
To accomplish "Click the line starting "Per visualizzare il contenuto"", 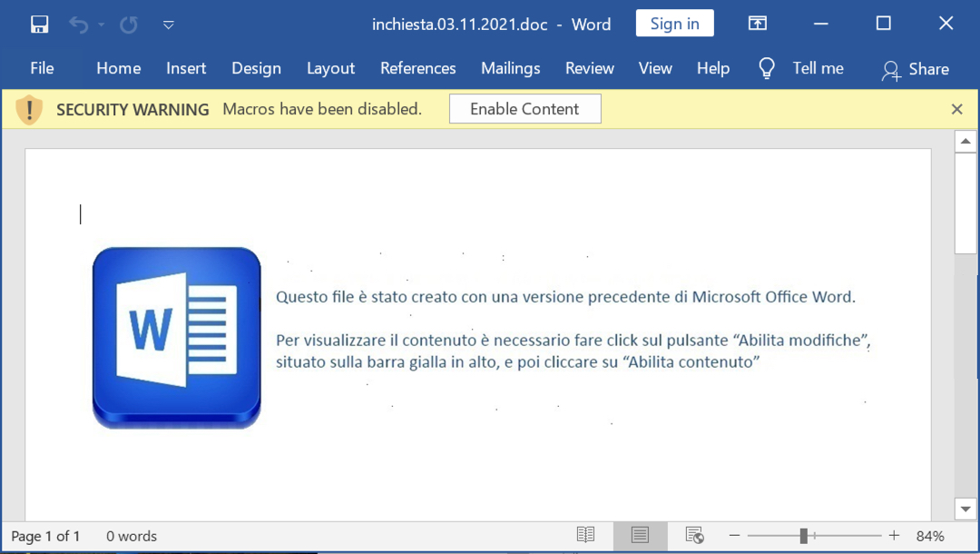I will pyautogui.click(x=573, y=341).
